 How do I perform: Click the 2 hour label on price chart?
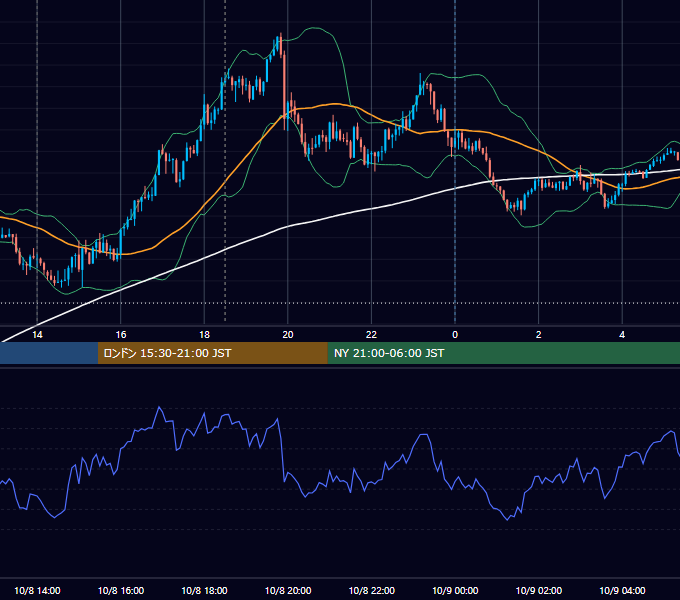tap(539, 335)
